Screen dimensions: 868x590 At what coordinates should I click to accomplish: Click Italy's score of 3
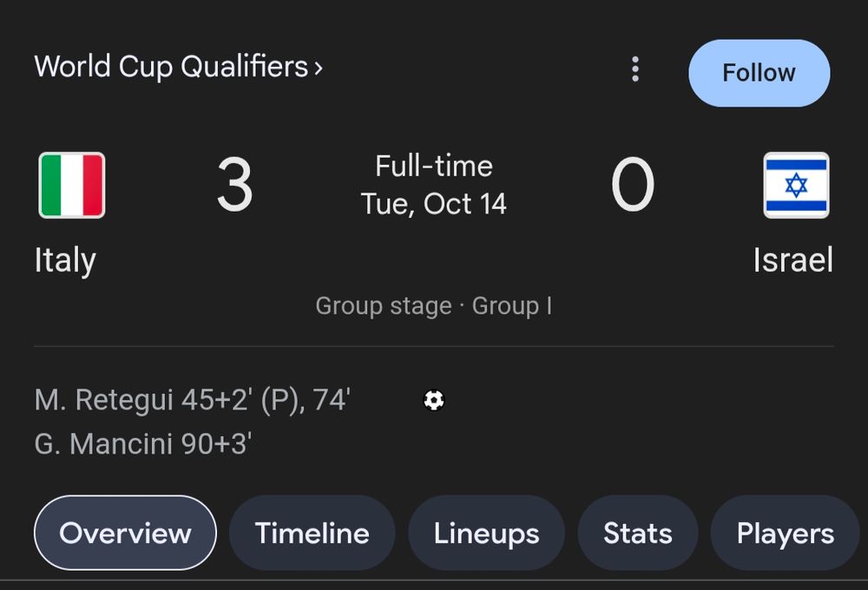tap(234, 186)
